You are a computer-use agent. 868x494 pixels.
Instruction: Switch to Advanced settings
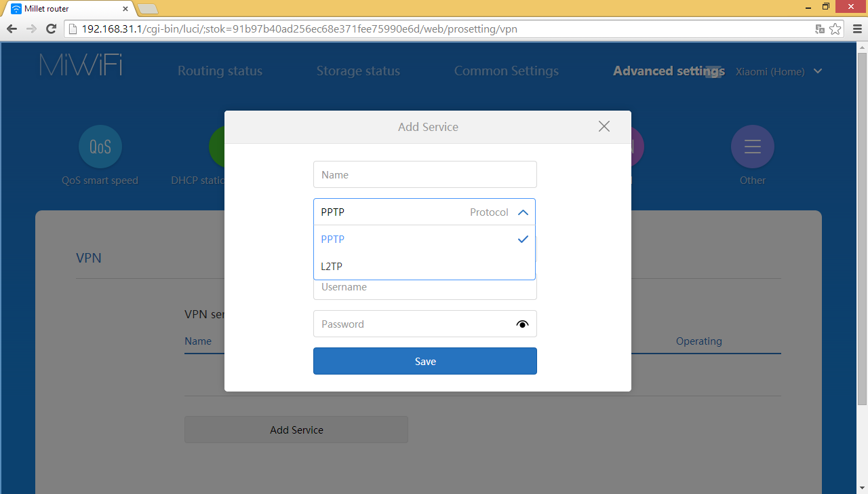669,71
